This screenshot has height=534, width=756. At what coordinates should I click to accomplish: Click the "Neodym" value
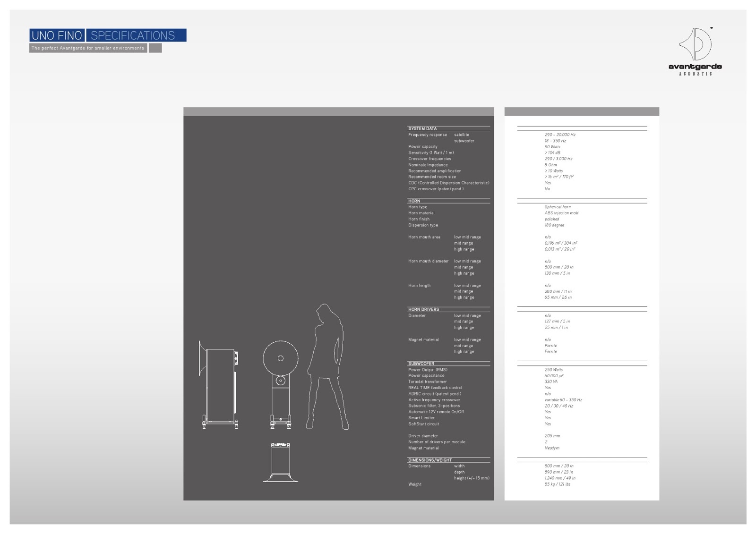(x=552, y=448)
